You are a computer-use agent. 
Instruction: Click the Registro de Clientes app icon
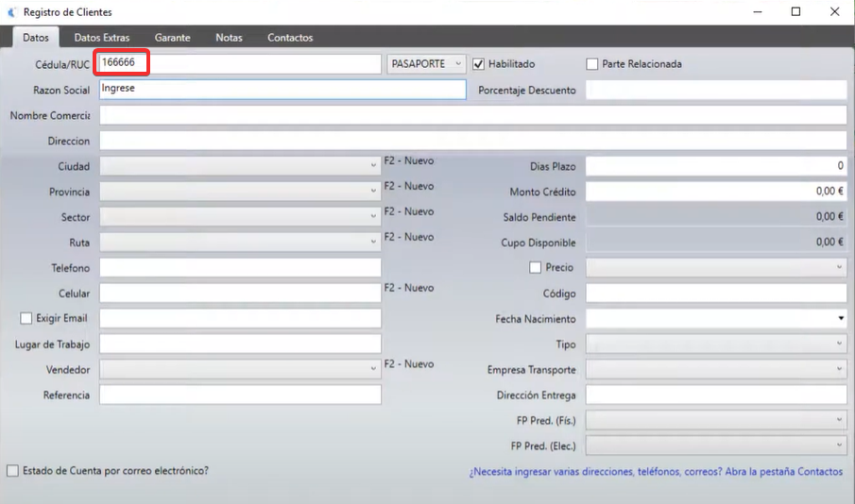coord(11,12)
